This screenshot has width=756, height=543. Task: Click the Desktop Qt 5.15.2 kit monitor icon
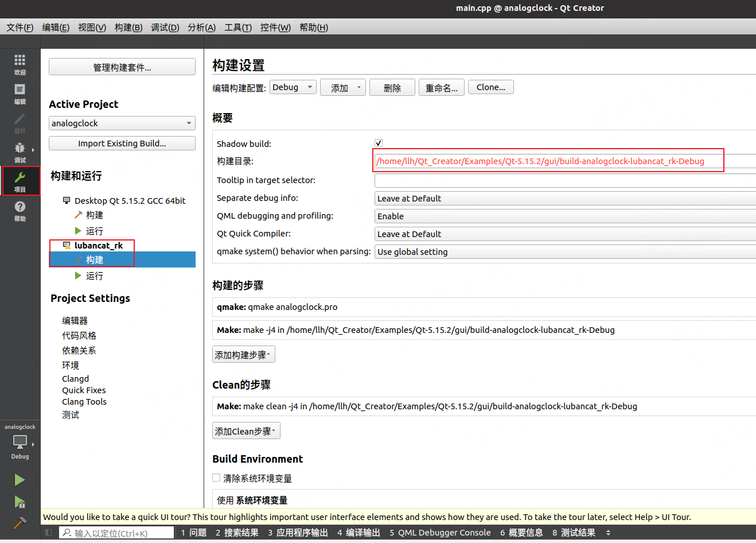(67, 200)
